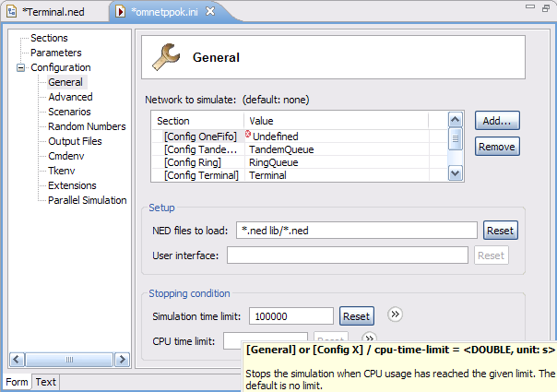Open the Parameters page in the tree
The height and width of the screenshot is (392, 557).
56,53
